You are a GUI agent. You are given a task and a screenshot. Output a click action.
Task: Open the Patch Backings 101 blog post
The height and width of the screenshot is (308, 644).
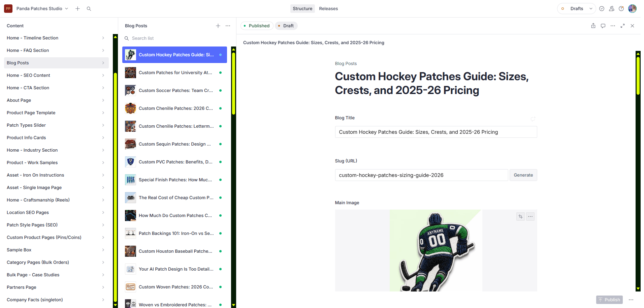pos(174,233)
